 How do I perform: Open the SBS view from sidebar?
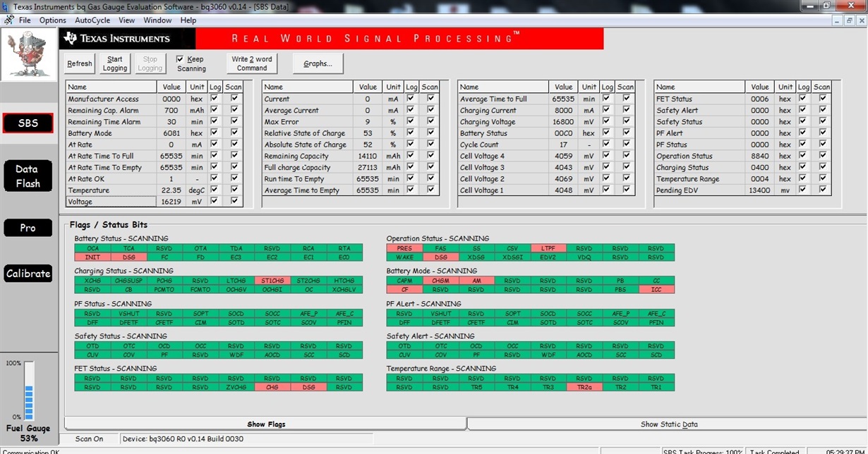pyautogui.click(x=28, y=123)
